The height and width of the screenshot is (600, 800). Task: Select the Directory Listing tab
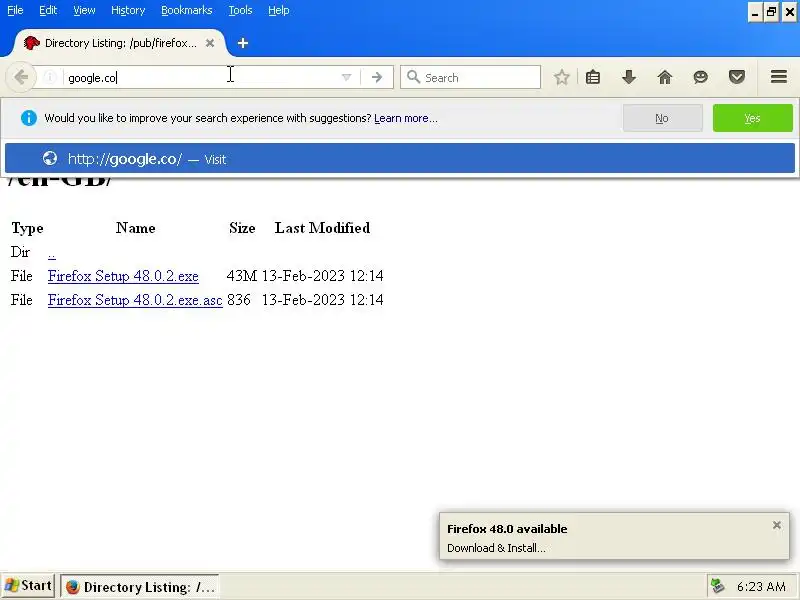120,43
